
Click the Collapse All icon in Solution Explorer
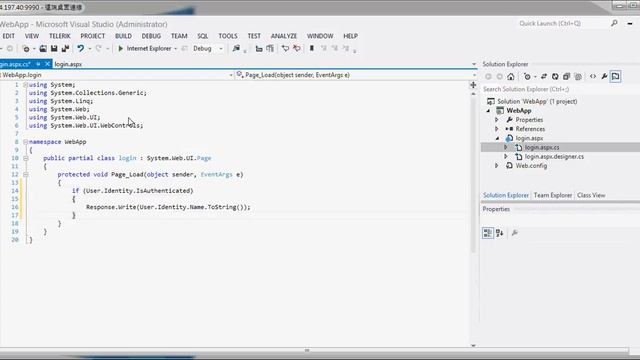click(x=566, y=76)
